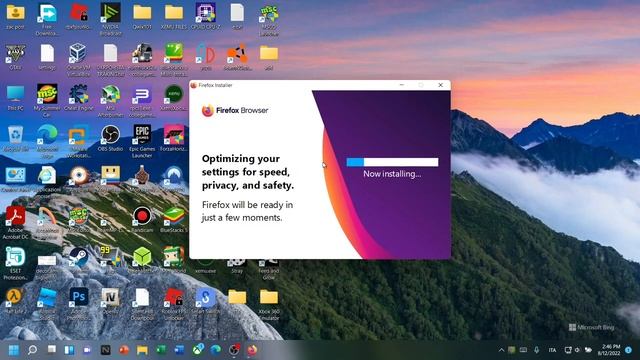
Task: Select the green Xemu desktop shortcut
Action: tap(174, 98)
